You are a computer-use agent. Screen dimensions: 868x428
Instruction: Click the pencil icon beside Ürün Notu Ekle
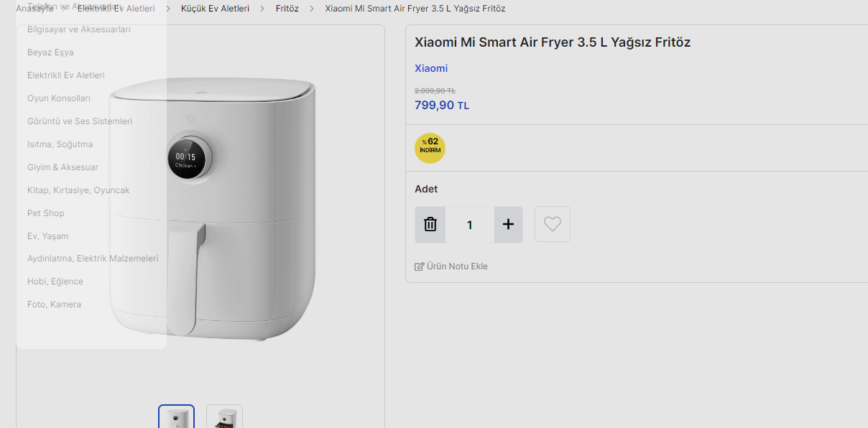point(420,266)
